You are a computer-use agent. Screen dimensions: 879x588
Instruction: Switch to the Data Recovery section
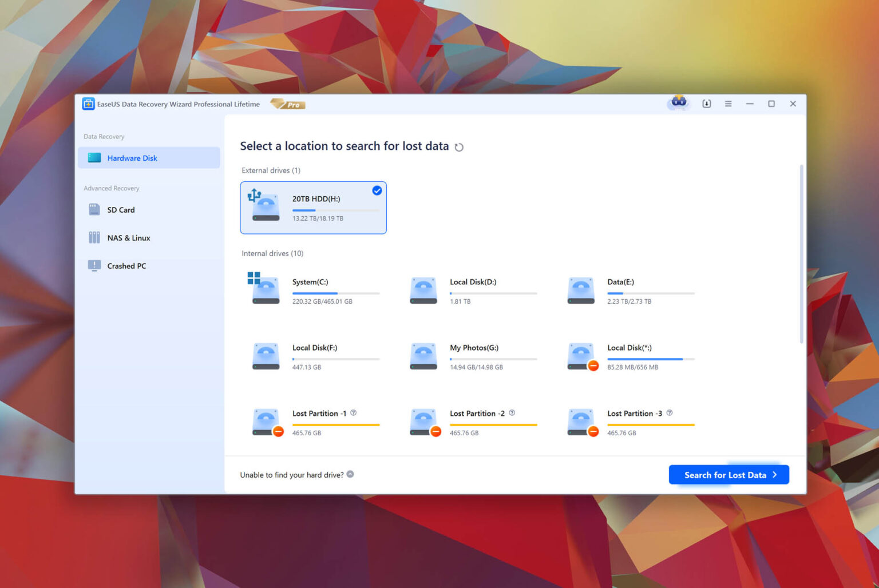tap(104, 136)
